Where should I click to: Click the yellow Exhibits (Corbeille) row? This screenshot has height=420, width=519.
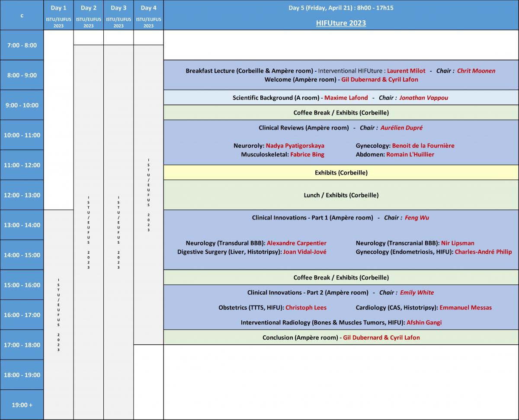point(341,172)
